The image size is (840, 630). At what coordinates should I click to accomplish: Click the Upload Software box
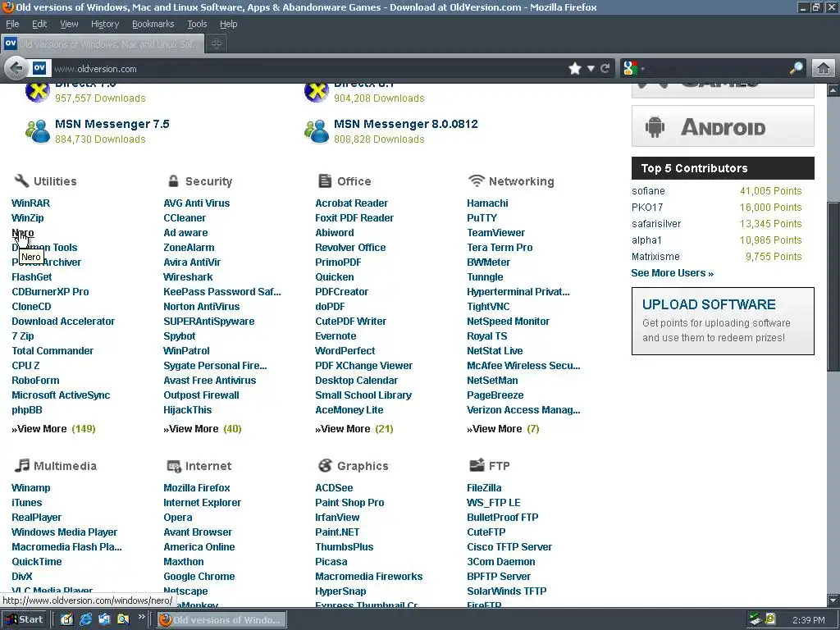pyautogui.click(x=723, y=321)
